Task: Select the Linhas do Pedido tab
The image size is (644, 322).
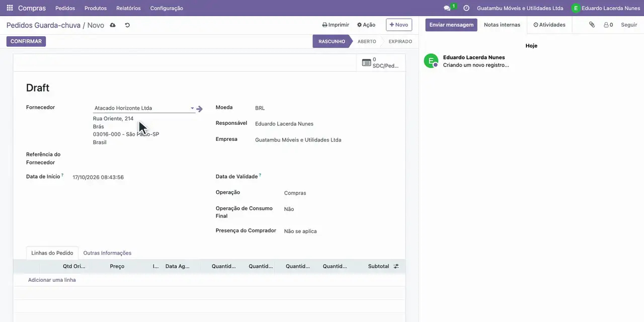Action: point(52,253)
